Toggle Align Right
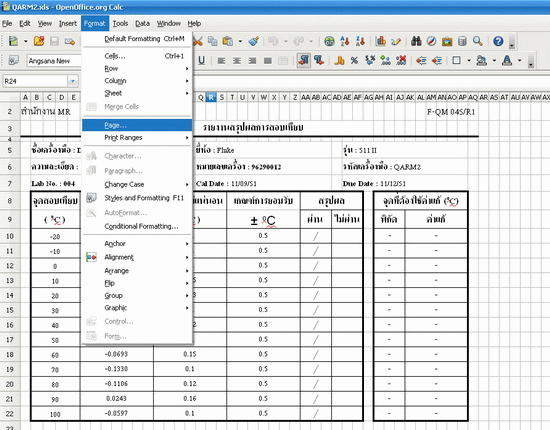 click(252, 61)
